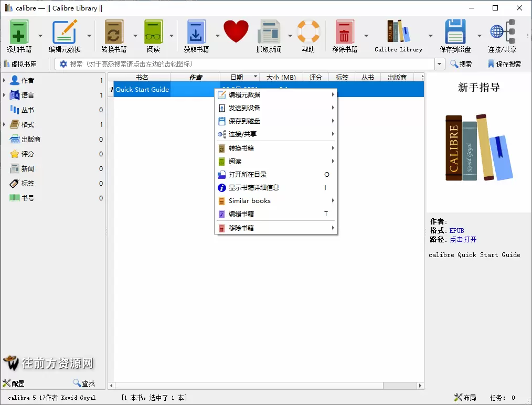This screenshot has width=532, height=405.
Task: Click the 配置 button at bottom left
Action: click(x=14, y=383)
